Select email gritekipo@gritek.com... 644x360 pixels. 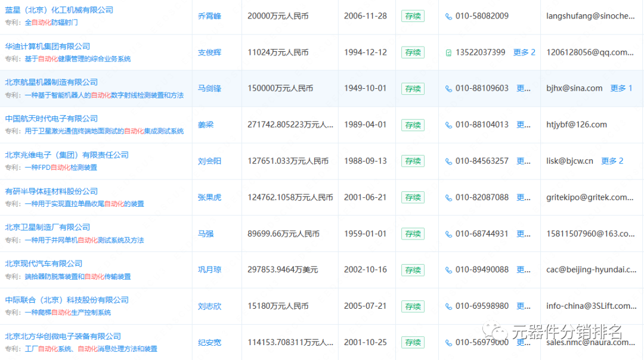(x=590, y=197)
